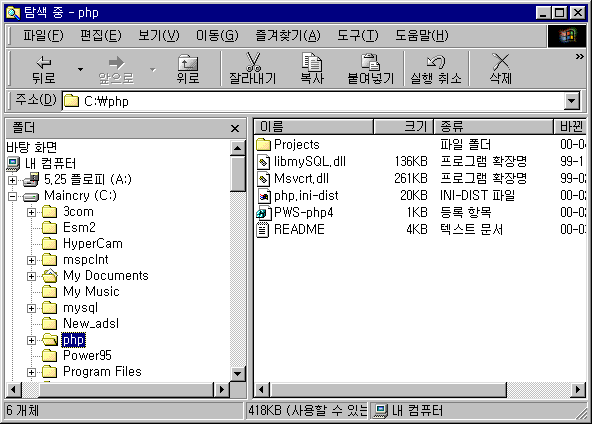Viewport: 592px width, 424px height.
Task: Select 내 컴퓨터 computer icon in tree
Action: point(13,163)
